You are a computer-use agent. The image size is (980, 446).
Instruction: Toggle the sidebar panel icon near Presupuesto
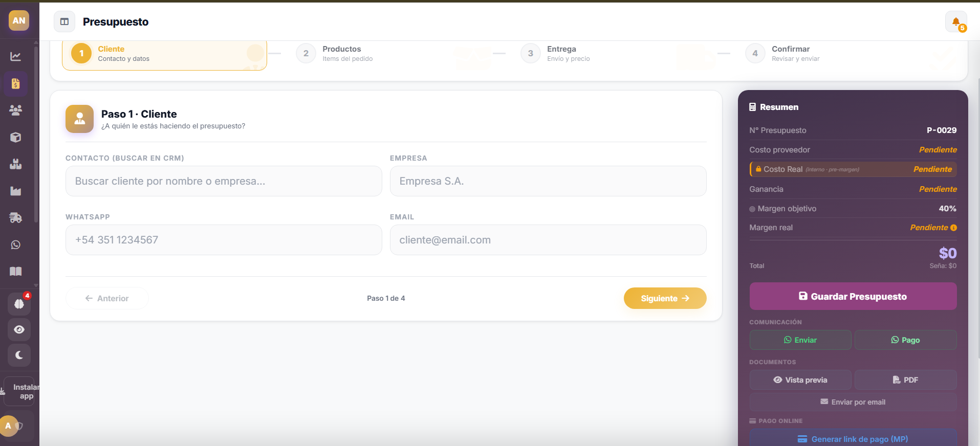click(64, 21)
